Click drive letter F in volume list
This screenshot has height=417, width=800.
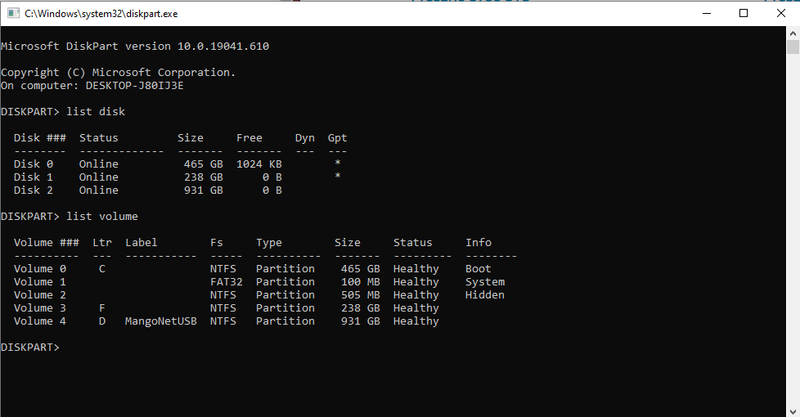102,308
